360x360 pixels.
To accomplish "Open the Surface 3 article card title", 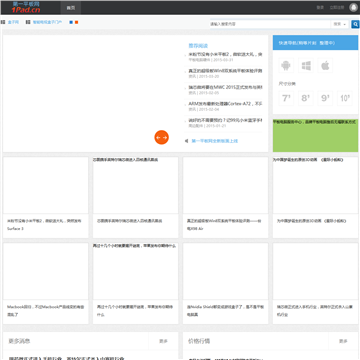I will tap(44, 225).
